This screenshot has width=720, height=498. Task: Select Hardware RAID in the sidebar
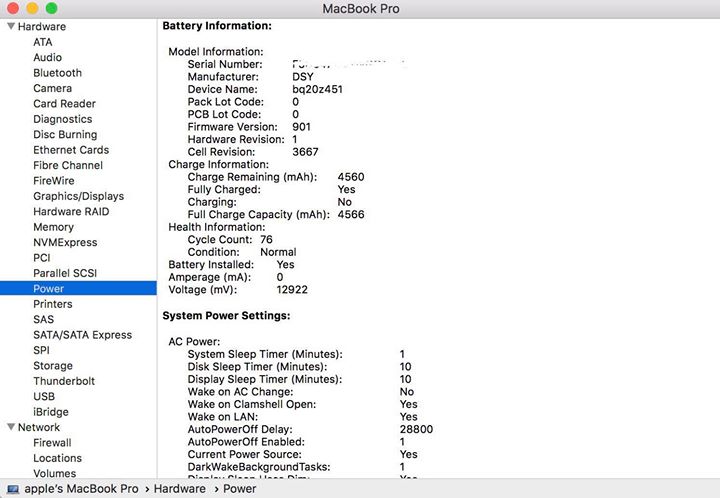pos(71,212)
